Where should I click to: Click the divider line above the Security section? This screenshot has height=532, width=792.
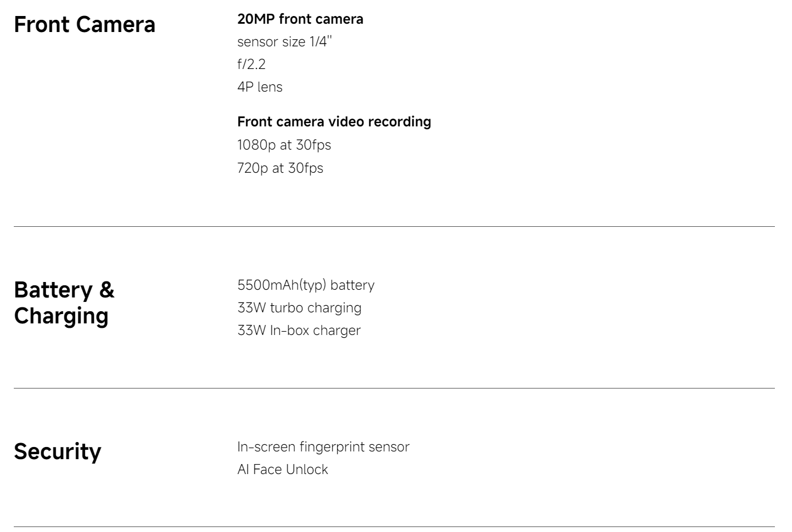coord(394,389)
